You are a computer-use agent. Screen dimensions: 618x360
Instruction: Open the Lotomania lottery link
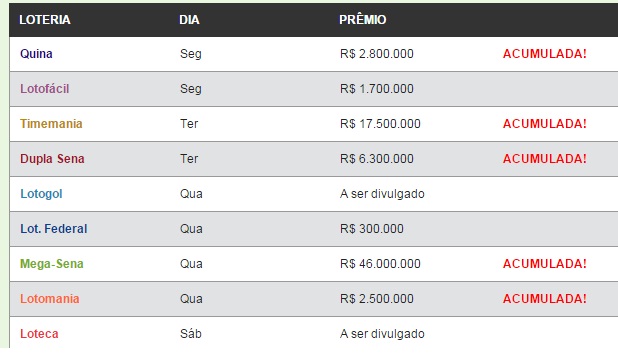50,298
